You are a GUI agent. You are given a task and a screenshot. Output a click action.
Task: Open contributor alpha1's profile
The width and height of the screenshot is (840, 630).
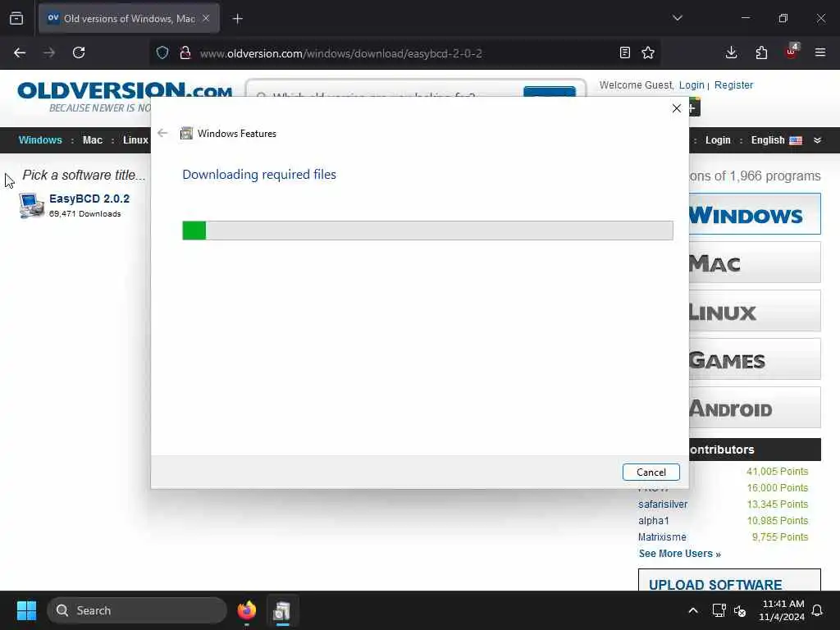point(654,520)
